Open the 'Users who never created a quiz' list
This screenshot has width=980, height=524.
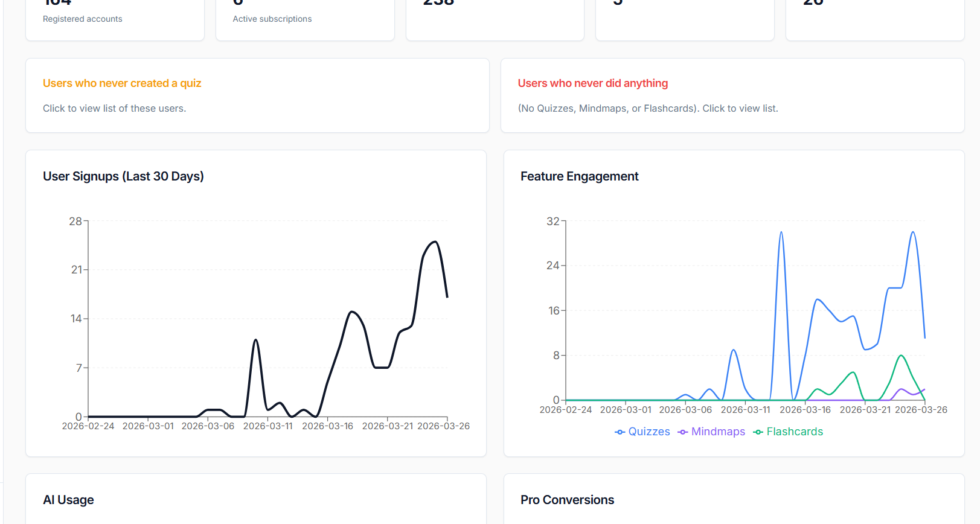pos(122,83)
